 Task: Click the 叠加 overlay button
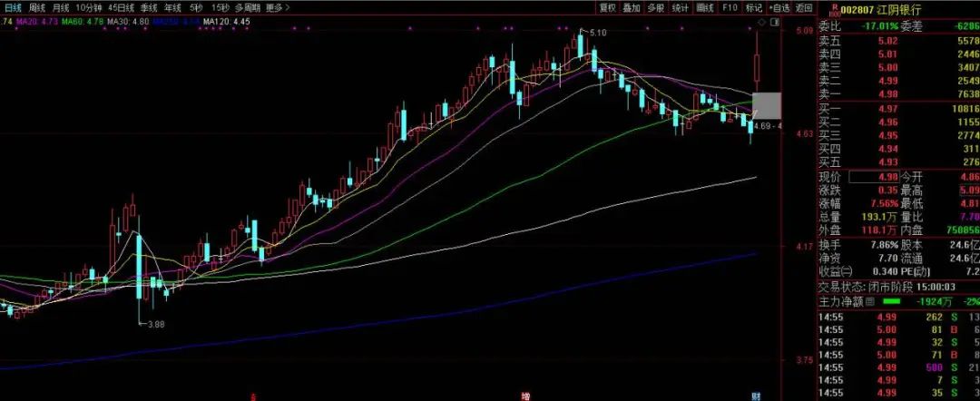pos(632,8)
